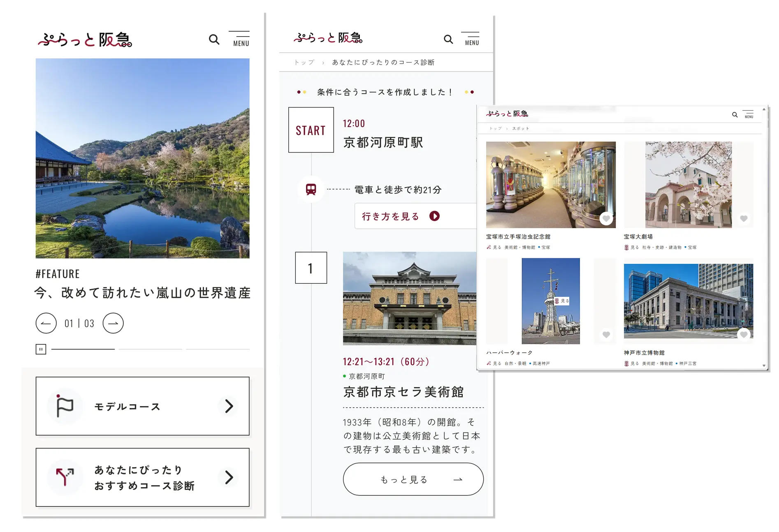
Task: Click the search icon in spot list window
Action: (x=735, y=115)
